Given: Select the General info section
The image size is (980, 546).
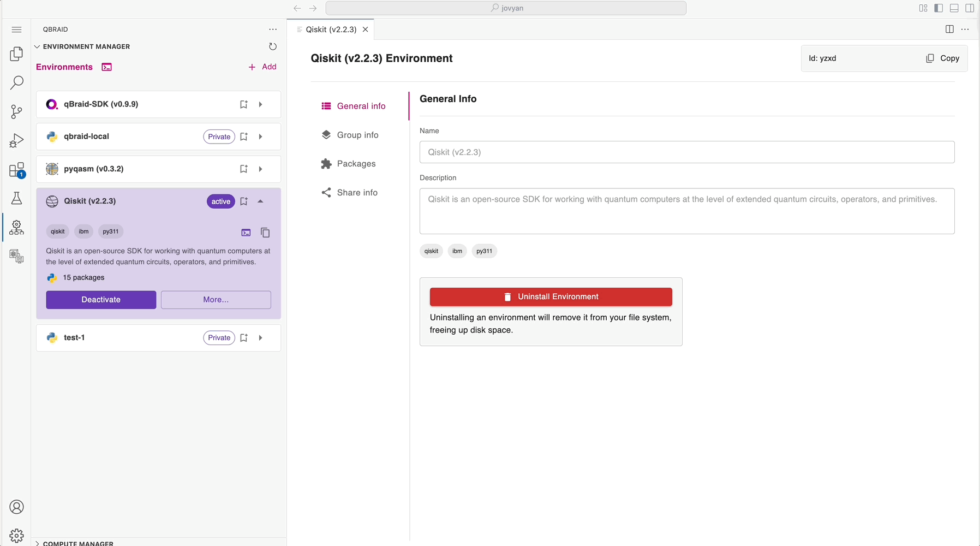Looking at the screenshot, I should 354,106.
